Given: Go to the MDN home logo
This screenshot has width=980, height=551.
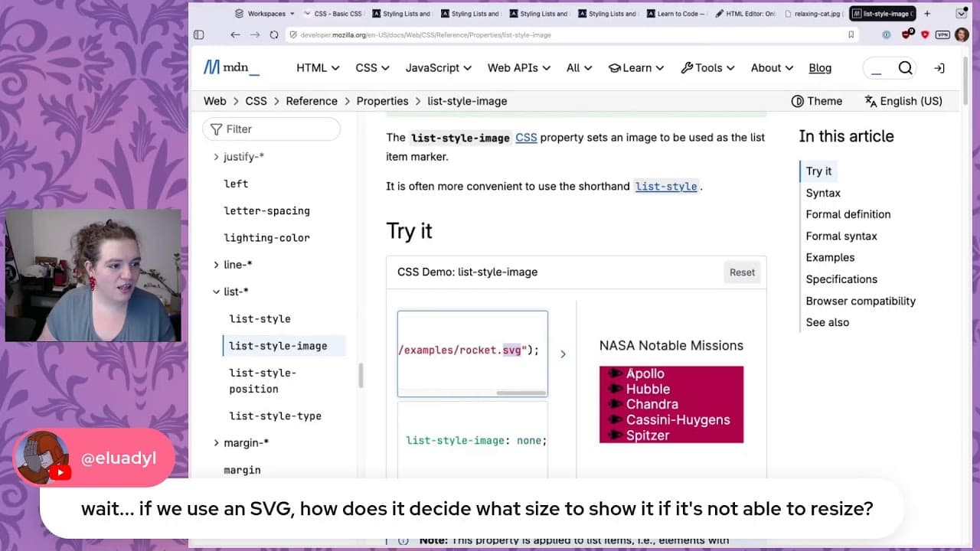Looking at the screenshot, I should click(x=231, y=67).
